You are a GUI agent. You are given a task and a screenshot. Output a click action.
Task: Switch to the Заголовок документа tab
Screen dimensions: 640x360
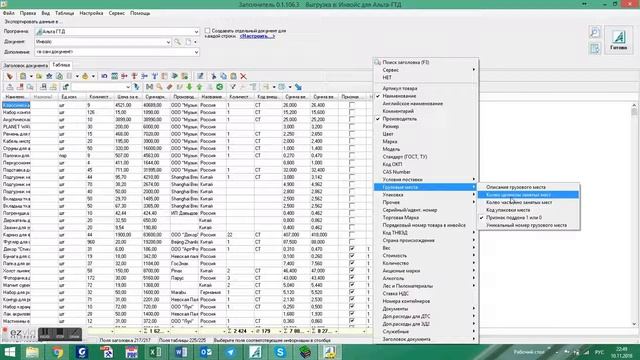[x=25, y=65]
